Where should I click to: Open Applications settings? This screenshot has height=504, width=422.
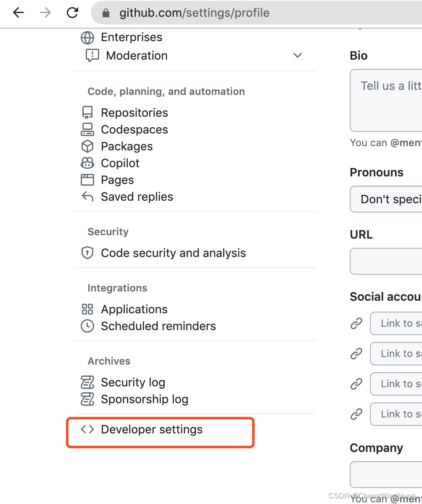click(134, 310)
